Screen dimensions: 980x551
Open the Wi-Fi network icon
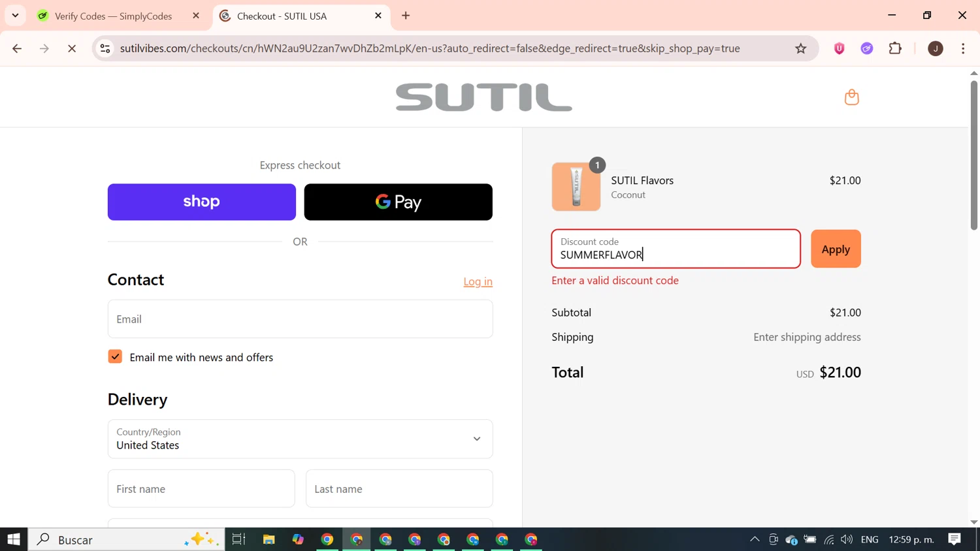(828, 539)
